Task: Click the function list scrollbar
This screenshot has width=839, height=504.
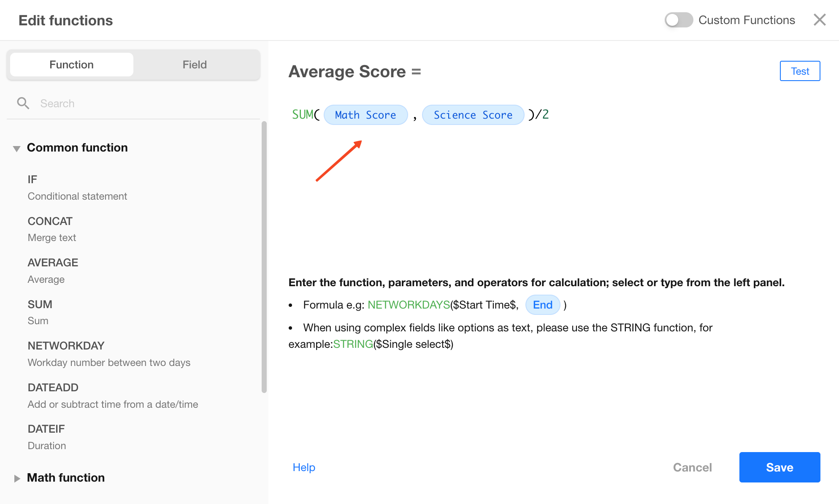Action: [264, 257]
